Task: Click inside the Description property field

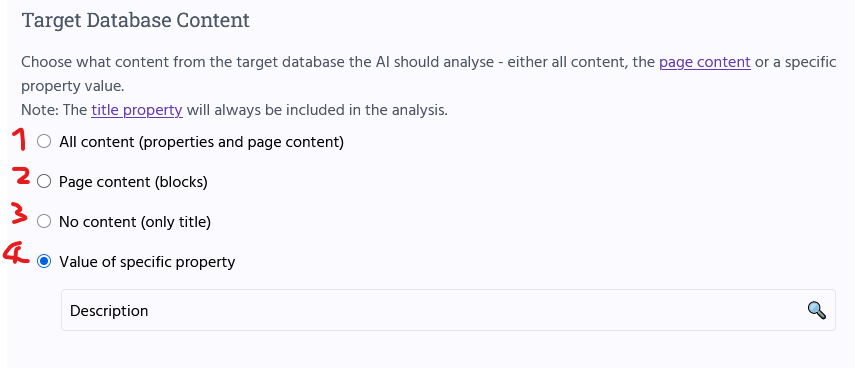Action: click(448, 310)
